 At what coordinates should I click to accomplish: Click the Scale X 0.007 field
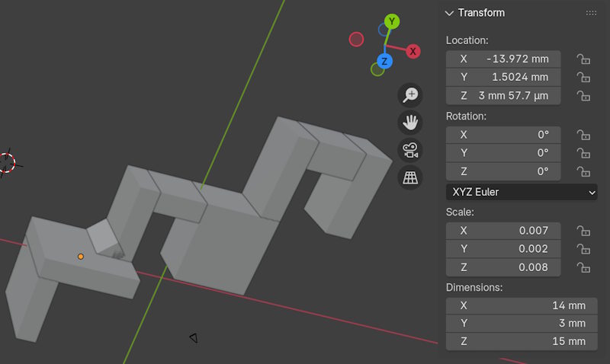click(x=503, y=230)
